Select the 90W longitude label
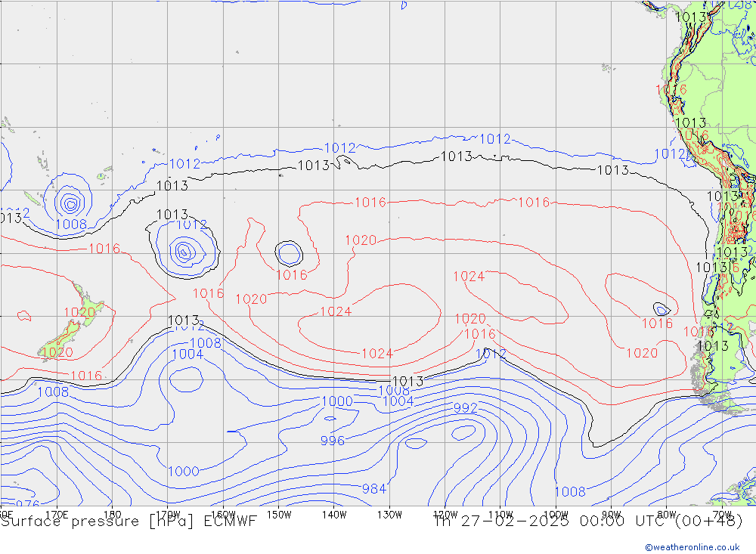The image size is (756, 554). (x=612, y=515)
